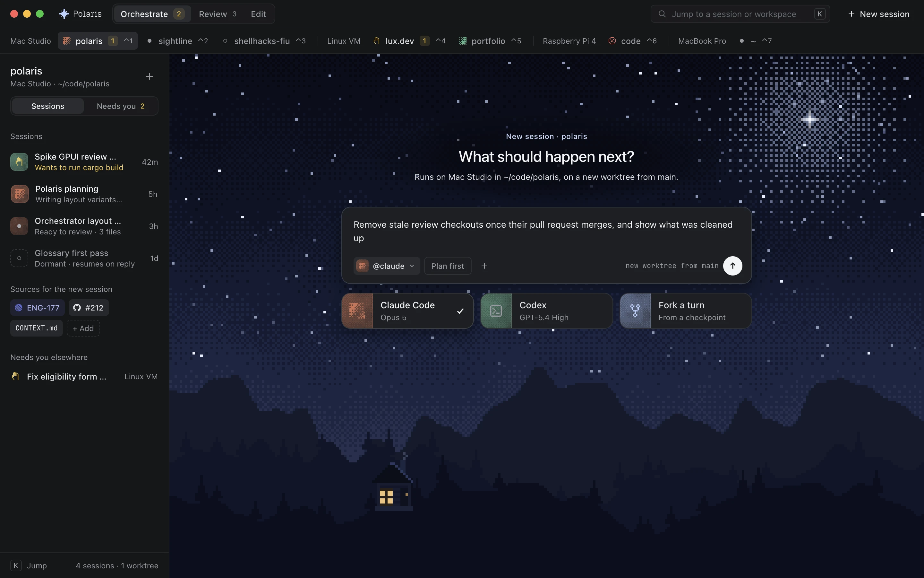This screenshot has height=578, width=924.
Task: Click the Wants to run cargo build status
Action: pos(79,167)
